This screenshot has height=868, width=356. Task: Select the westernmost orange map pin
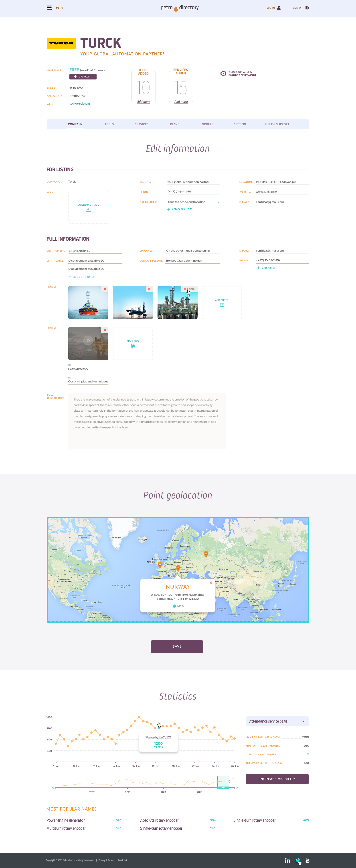click(160, 565)
